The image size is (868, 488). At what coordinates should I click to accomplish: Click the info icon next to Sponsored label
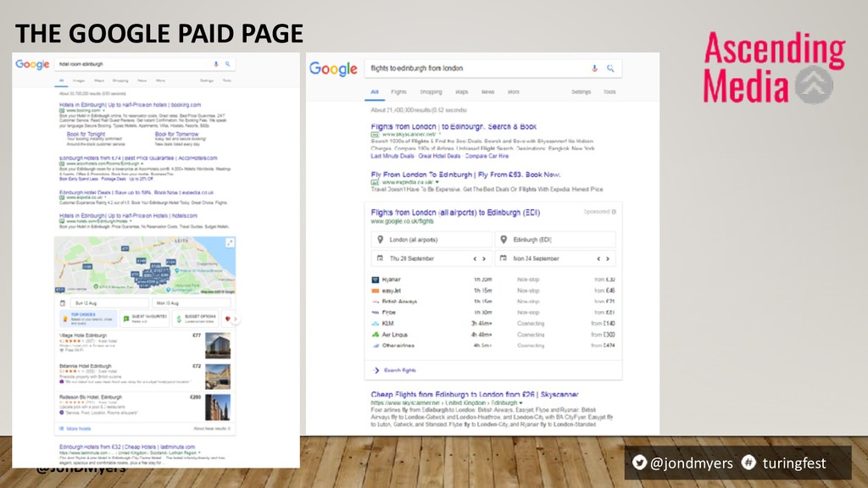click(614, 212)
